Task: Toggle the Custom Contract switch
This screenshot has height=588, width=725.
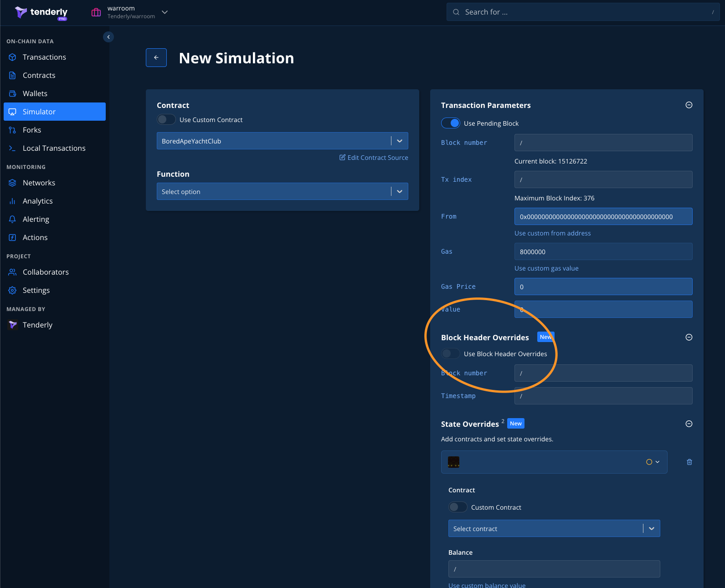Action: [x=458, y=507]
